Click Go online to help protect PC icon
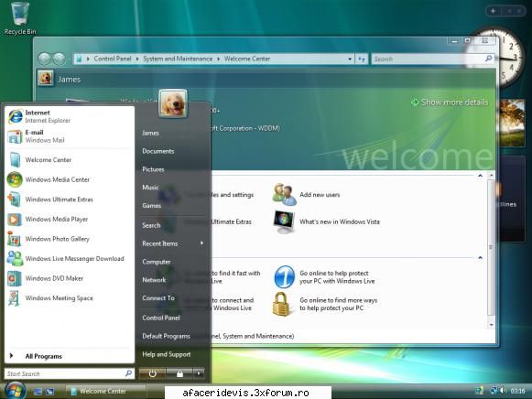The height and width of the screenshot is (399, 532). pos(284,277)
